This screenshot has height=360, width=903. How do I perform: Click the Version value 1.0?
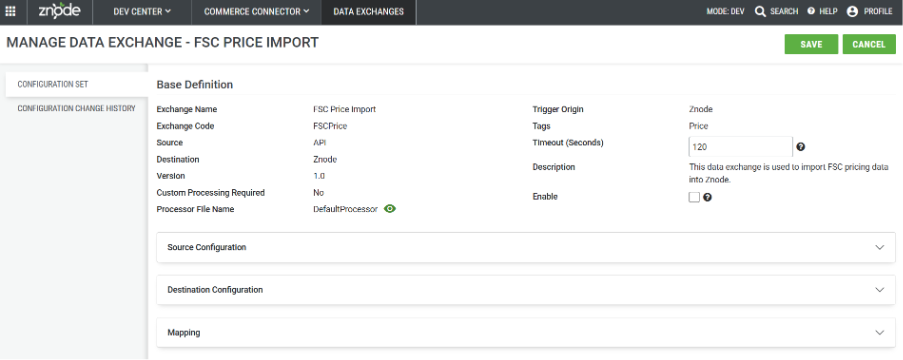pyautogui.click(x=319, y=176)
